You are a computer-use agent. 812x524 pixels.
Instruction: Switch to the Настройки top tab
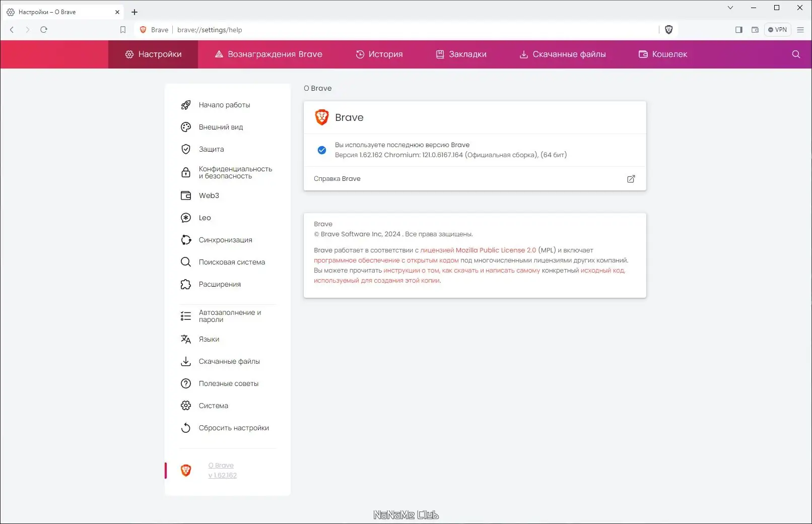click(x=153, y=54)
